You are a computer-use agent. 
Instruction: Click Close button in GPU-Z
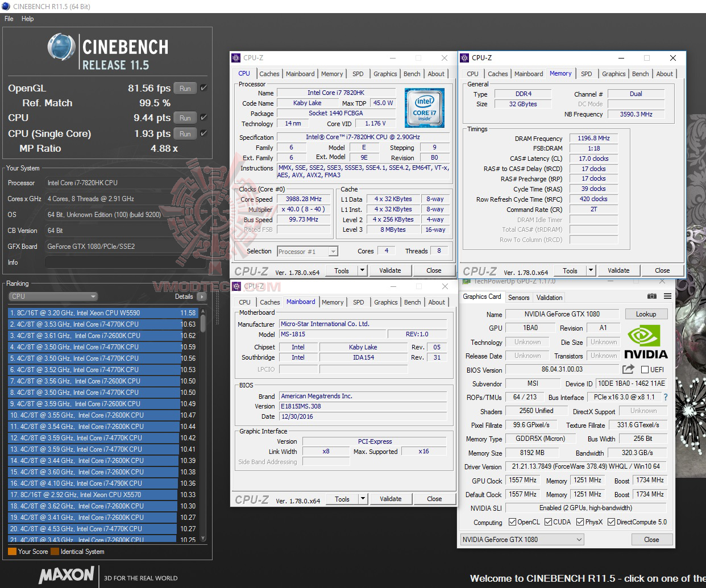pyautogui.click(x=651, y=539)
